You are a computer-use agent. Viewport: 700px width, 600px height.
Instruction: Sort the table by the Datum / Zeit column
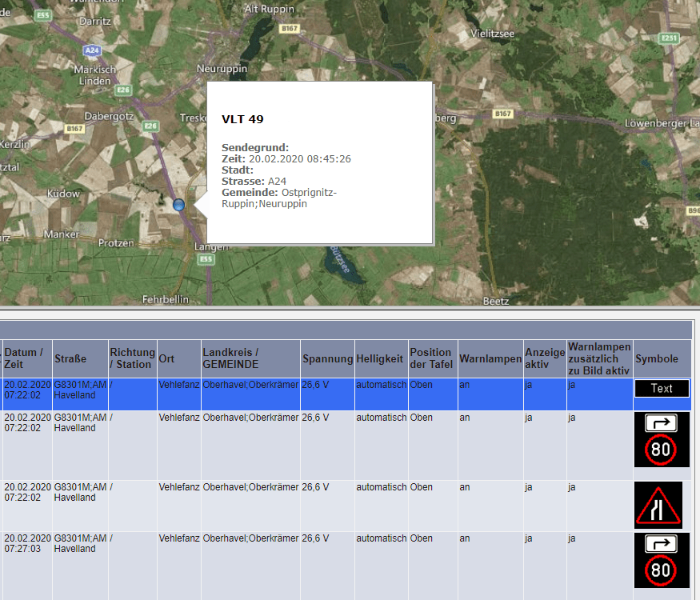pyautogui.click(x=25, y=358)
